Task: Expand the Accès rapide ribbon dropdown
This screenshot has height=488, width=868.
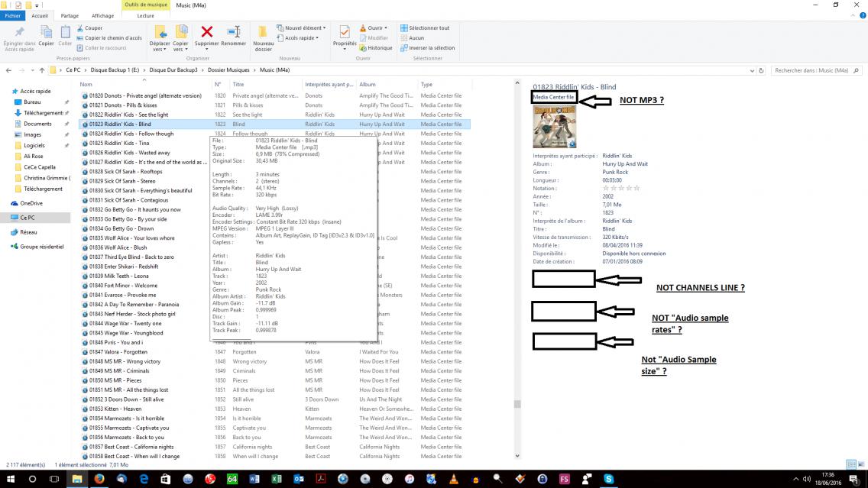Action: point(299,37)
